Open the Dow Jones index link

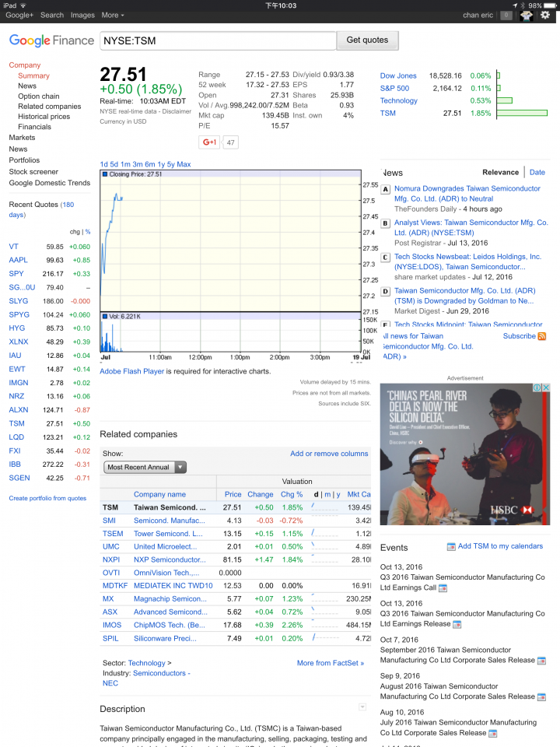coord(398,75)
